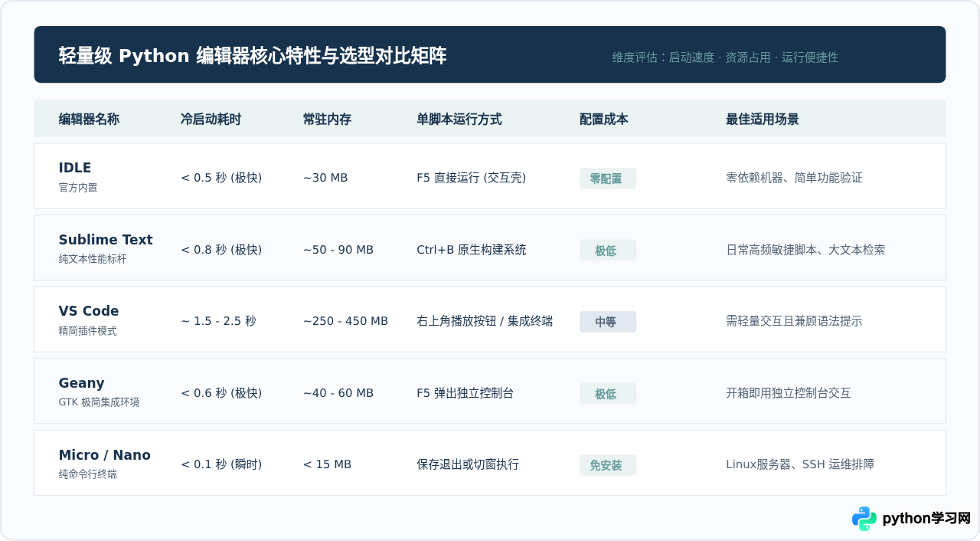Select the Sublime Text editor name
The width and height of the screenshot is (980, 541).
106,240
